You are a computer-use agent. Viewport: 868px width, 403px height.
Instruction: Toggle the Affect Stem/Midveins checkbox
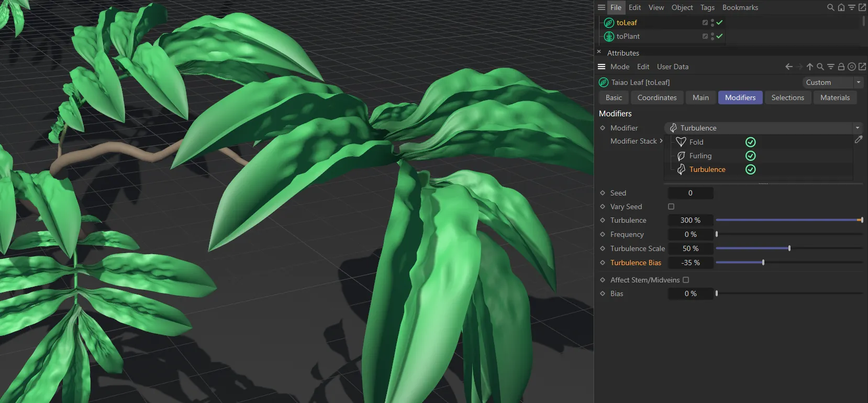686,280
